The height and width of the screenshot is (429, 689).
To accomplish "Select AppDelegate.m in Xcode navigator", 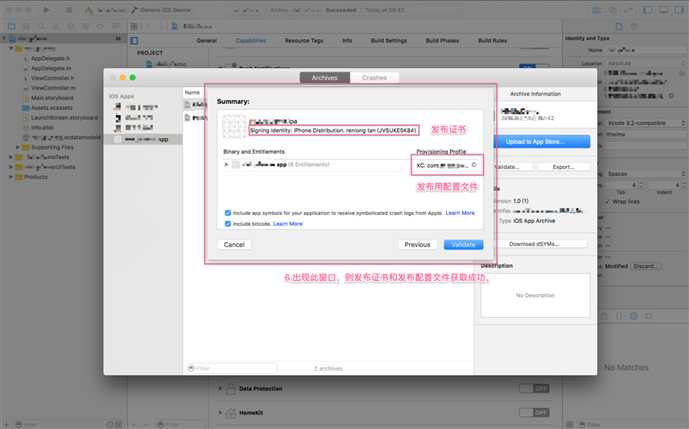I will click(x=51, y=68).
